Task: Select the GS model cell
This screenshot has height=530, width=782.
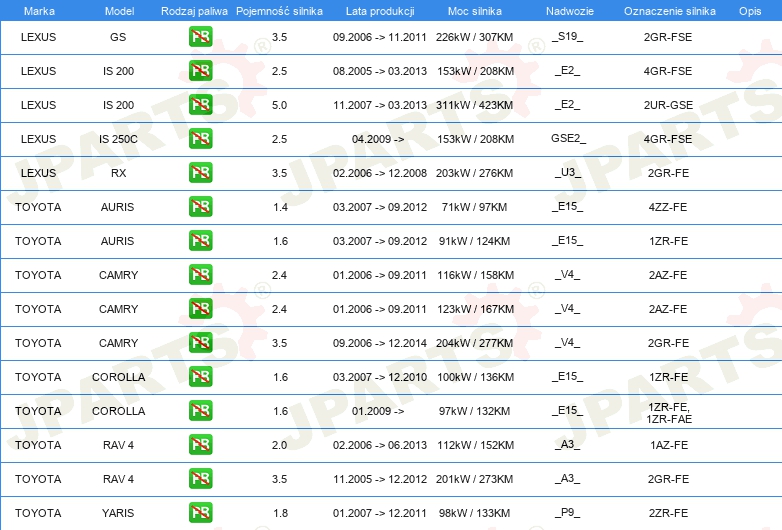Action: (118, 37)
